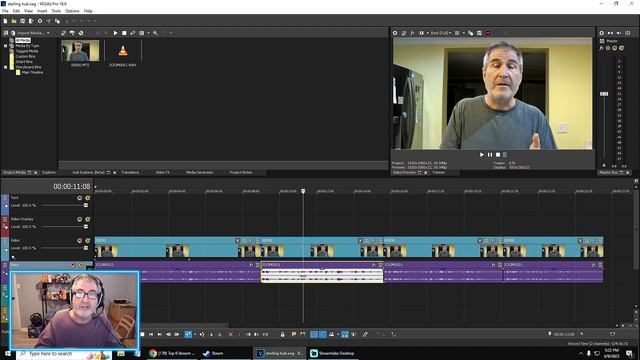Click the timeline playhead marker
Screen dimensions: 640x360
[303, 191]
